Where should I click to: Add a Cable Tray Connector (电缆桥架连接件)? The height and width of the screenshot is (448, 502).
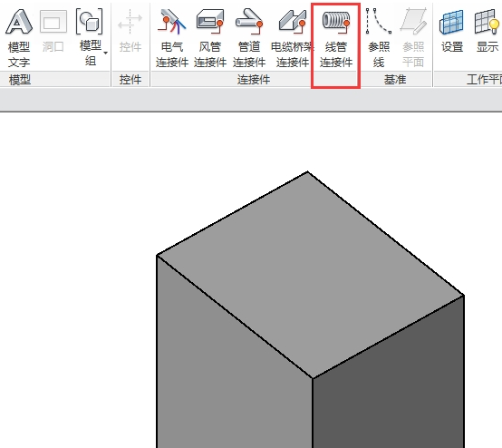coord(293,38)
